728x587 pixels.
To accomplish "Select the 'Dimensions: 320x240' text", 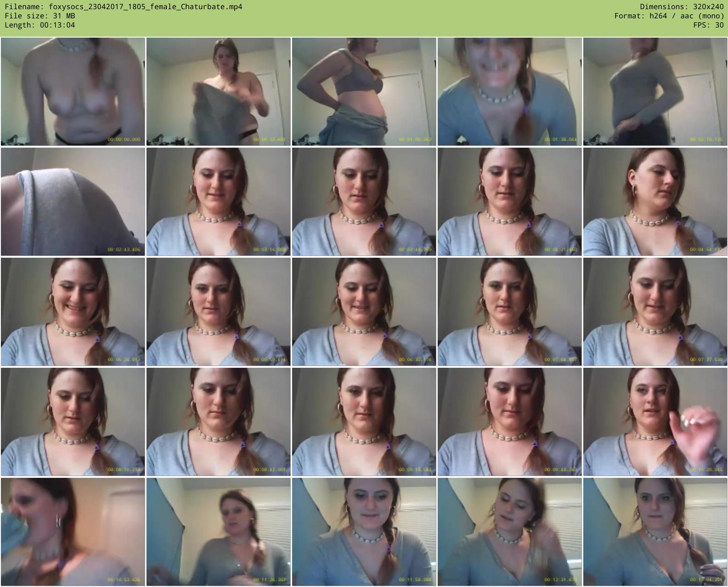I will [682, 6].
